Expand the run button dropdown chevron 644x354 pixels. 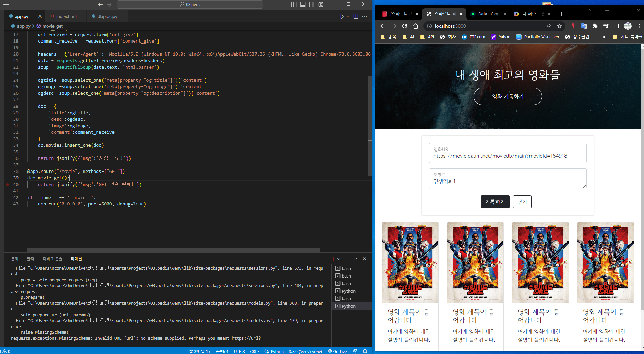(x=348, y=16)
